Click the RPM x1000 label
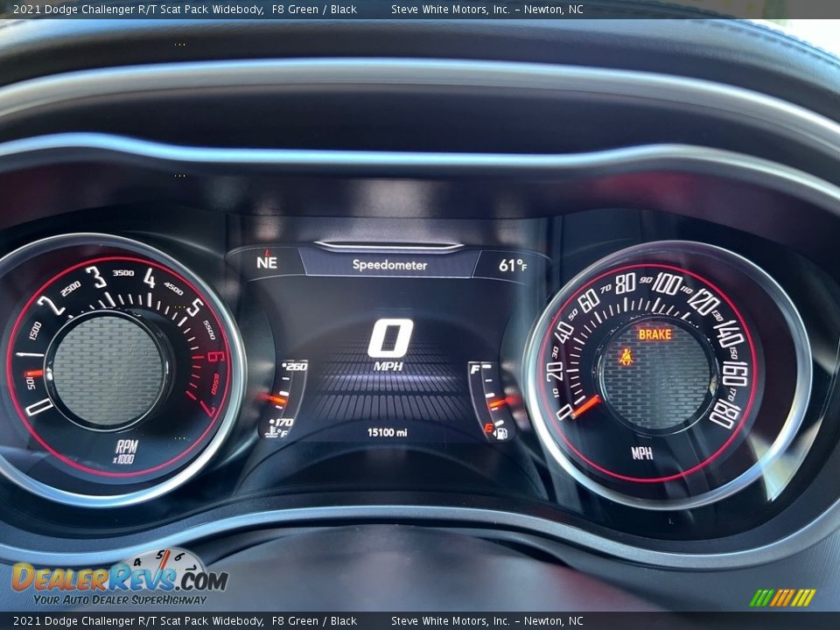This screenshot has width=840, height=630. pos(125,451)
